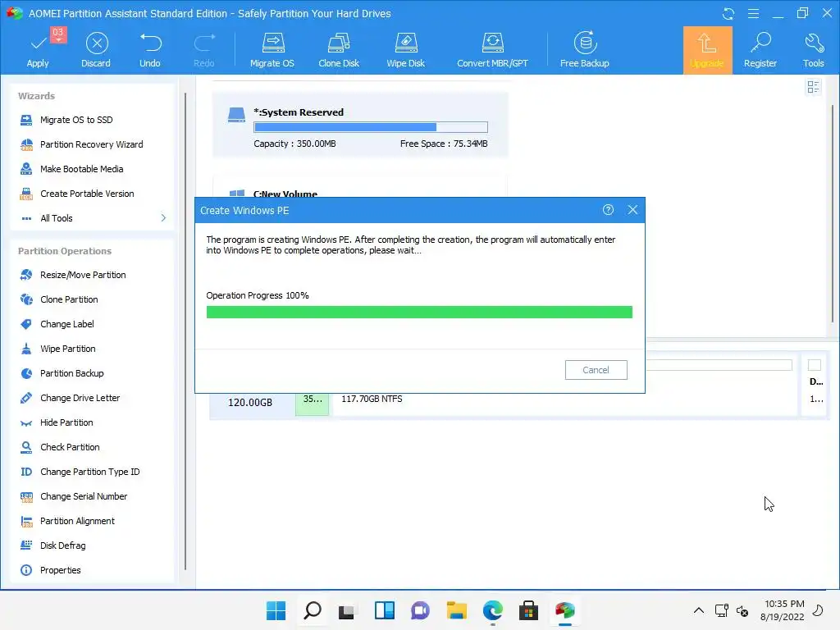
Task: Open the Register dialog
Action: [760, 50]
